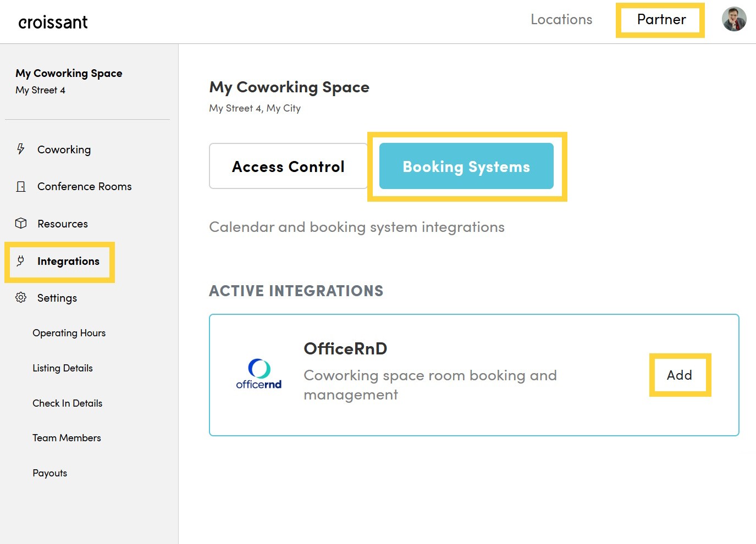Screen dimensions: 756x544
Task: Click the Conference Rooms book icon
Action: (20, 186)
